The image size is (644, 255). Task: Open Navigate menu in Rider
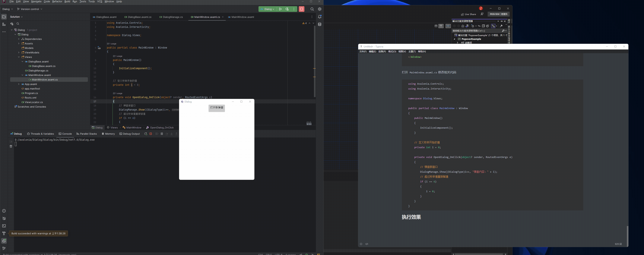pos(36,2)
